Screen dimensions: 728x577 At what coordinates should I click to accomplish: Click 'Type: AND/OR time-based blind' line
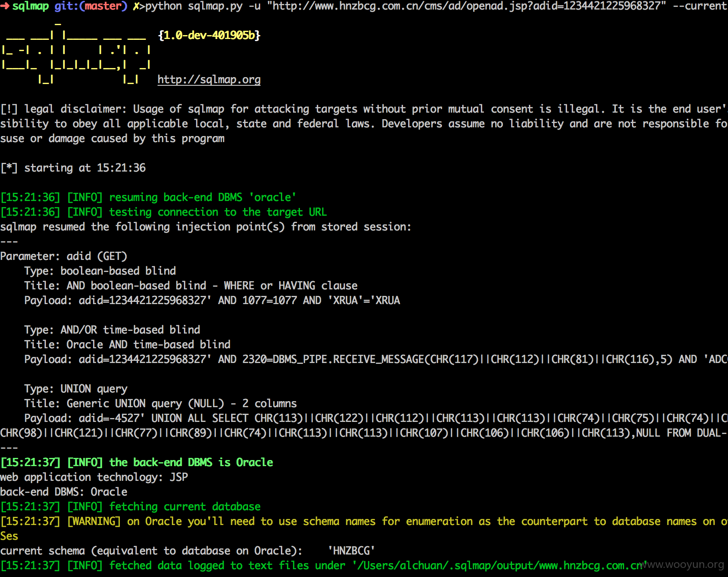112,330
